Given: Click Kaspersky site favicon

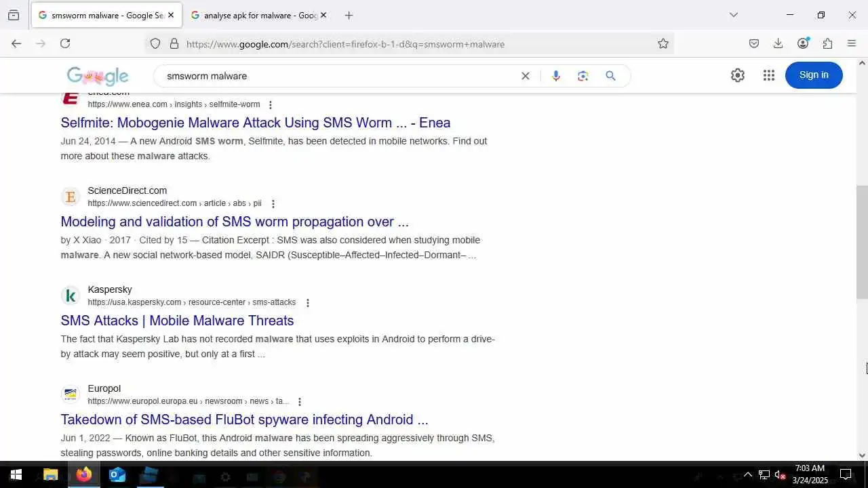Looking at the screenshot, I should click(71, 296).
